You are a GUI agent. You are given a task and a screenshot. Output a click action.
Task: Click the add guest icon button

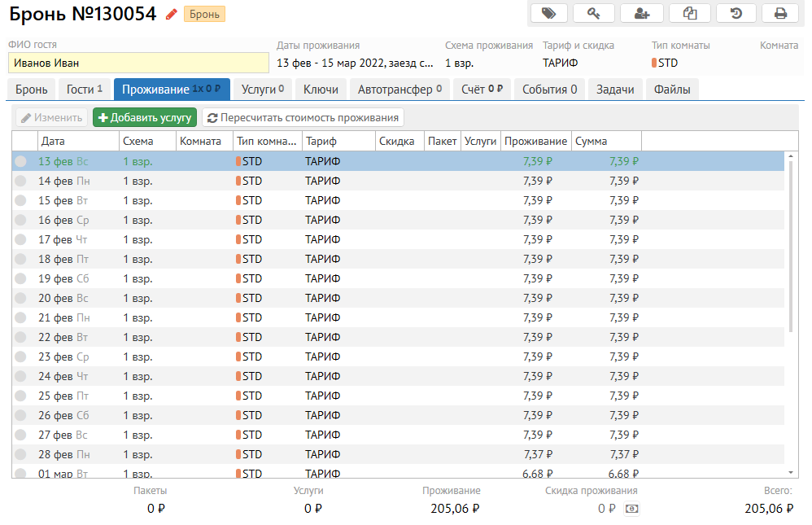pos(642,13)
